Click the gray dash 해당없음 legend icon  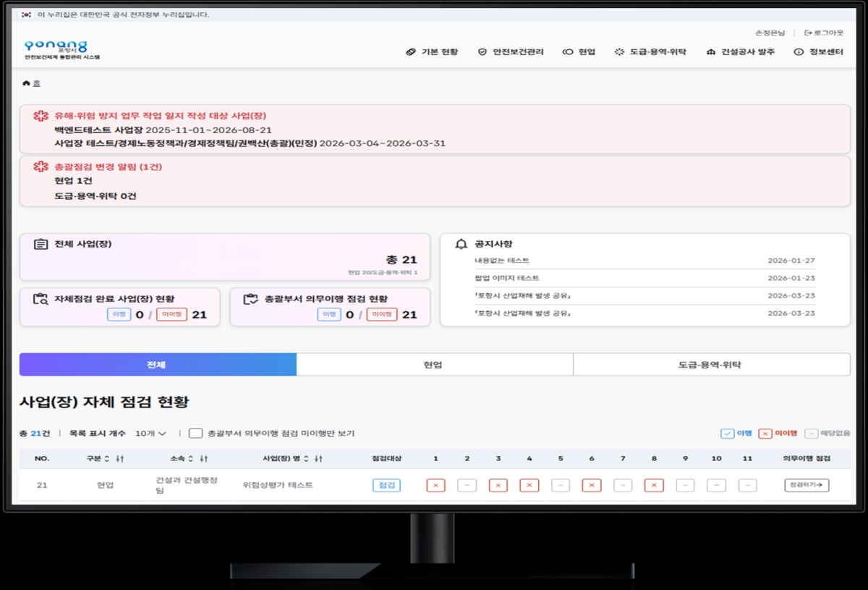pos(811,434)
